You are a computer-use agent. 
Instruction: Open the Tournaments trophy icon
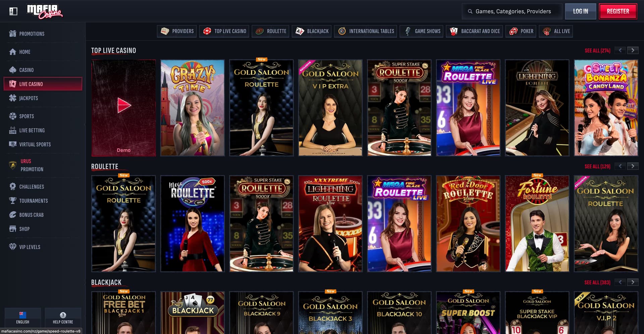(12, 201)
